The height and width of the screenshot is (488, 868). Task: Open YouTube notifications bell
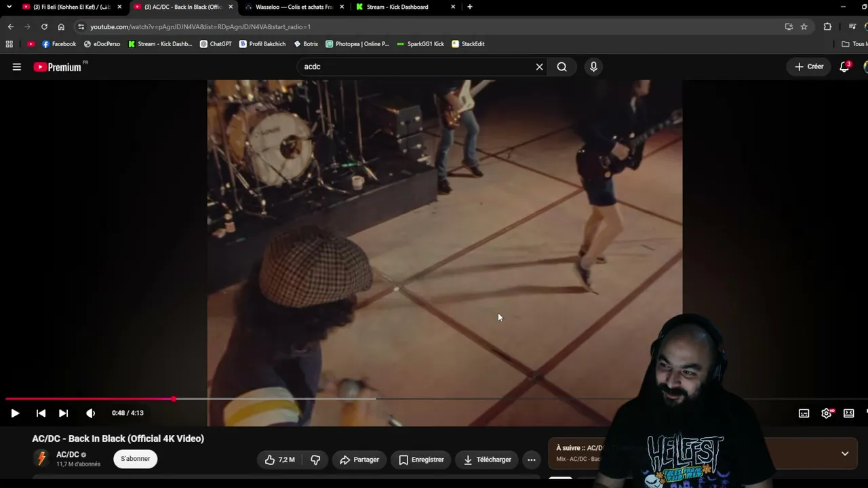[x=844, y=66]
